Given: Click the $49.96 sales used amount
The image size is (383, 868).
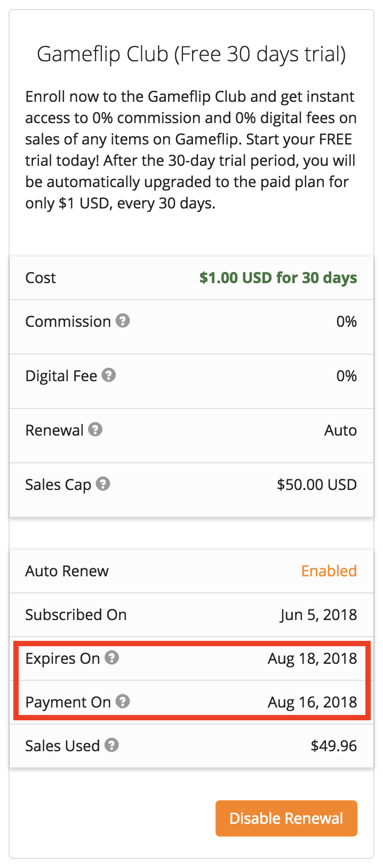Looking at the screenshot, I should tap(333, 746).
